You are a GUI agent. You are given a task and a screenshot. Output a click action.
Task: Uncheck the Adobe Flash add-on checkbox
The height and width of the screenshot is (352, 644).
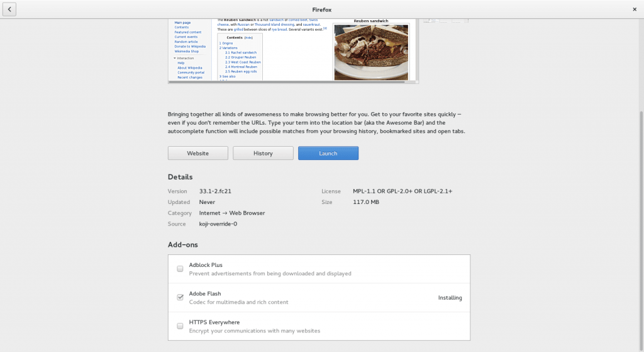[180, 297]
